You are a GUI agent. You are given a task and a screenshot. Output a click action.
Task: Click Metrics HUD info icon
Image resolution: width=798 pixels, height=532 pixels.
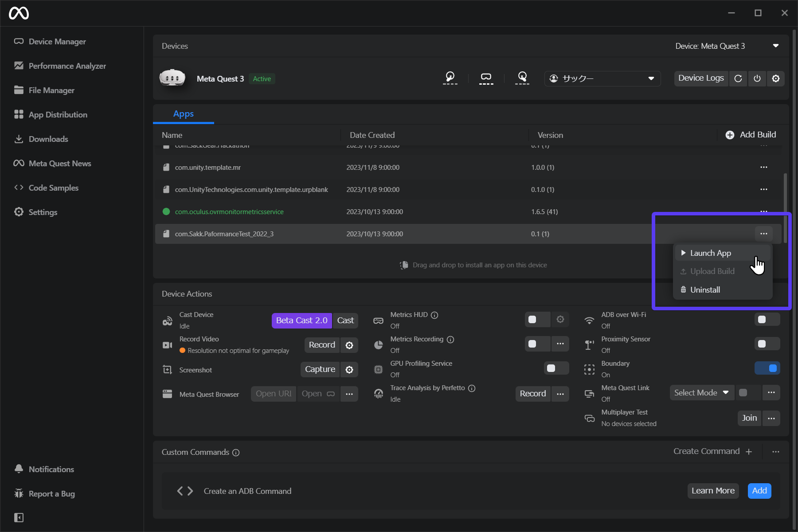point(434,315)
